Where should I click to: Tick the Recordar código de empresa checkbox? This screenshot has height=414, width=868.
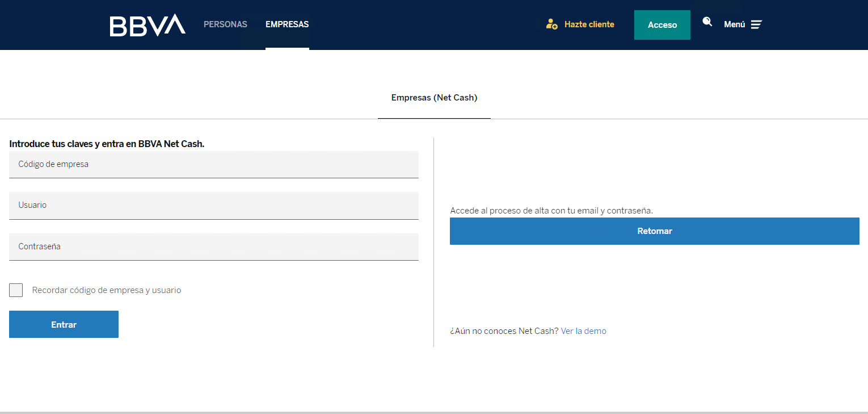click(x=16, y=290)
